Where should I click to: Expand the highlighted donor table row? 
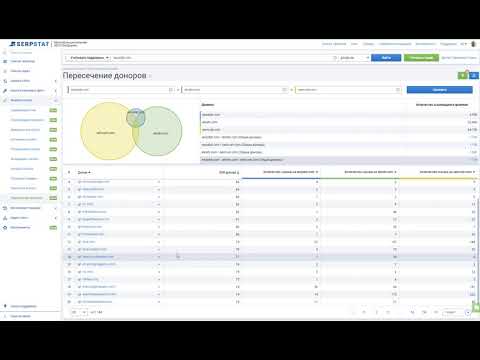[x=159, y=257]
